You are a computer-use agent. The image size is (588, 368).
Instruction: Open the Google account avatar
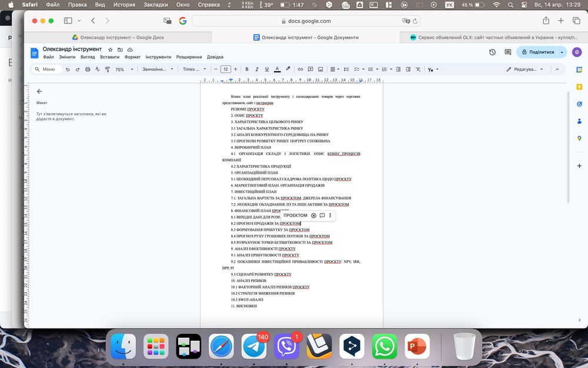click(x=577, y=52)
